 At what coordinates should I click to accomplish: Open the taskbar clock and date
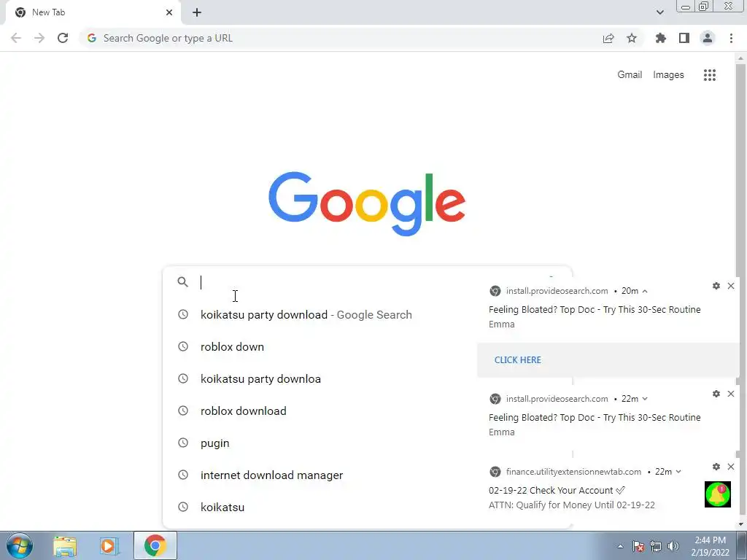(x=711, y=546)
